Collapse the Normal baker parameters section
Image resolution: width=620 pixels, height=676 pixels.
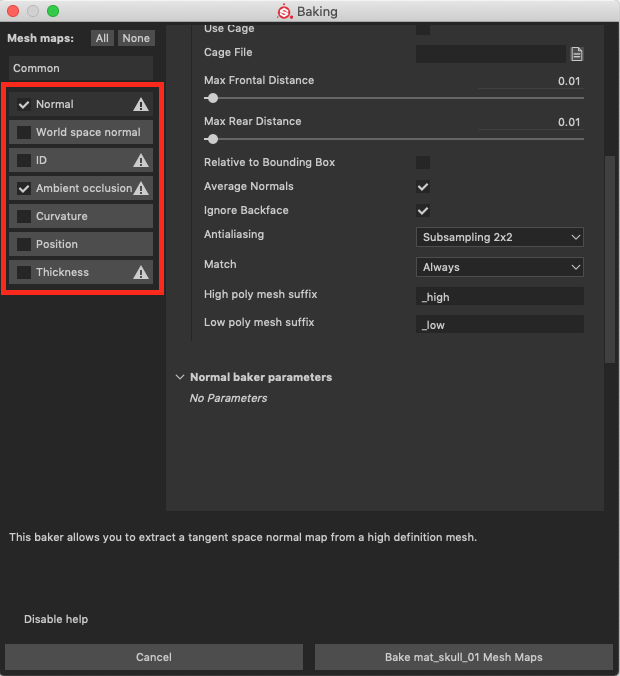[180, 377]
